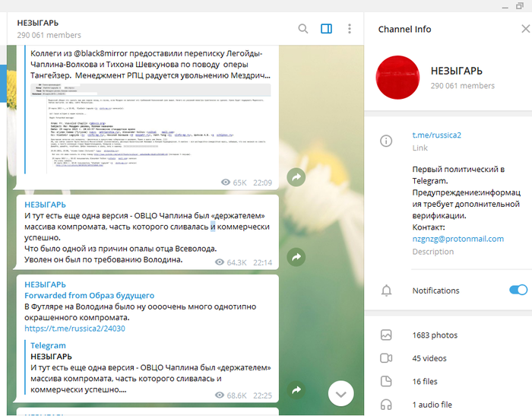The image size is (532, 416).
Task: Forward the message posted at 22:14
Action: click(x=296, y=257)
